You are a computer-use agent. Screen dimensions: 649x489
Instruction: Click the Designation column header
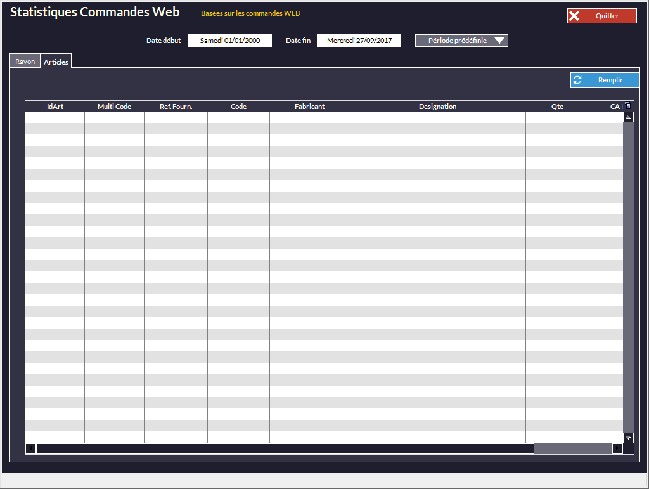pos(438,106)
